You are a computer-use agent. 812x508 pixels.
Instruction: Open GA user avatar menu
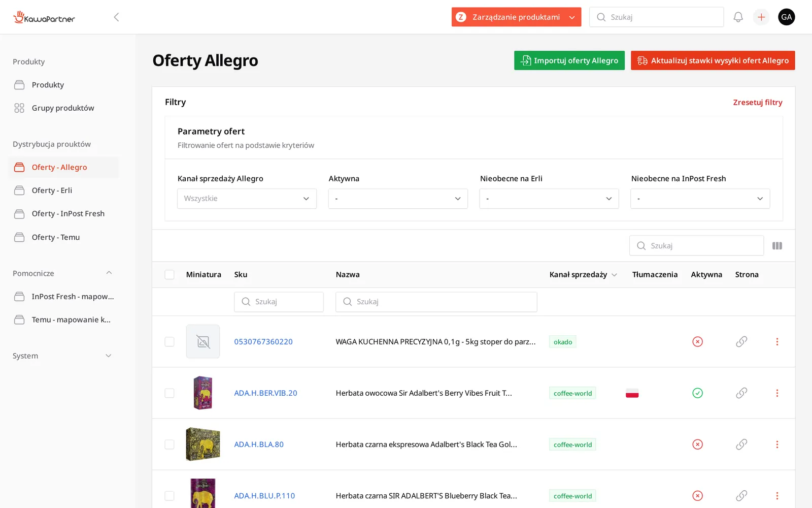click(787, 17)
